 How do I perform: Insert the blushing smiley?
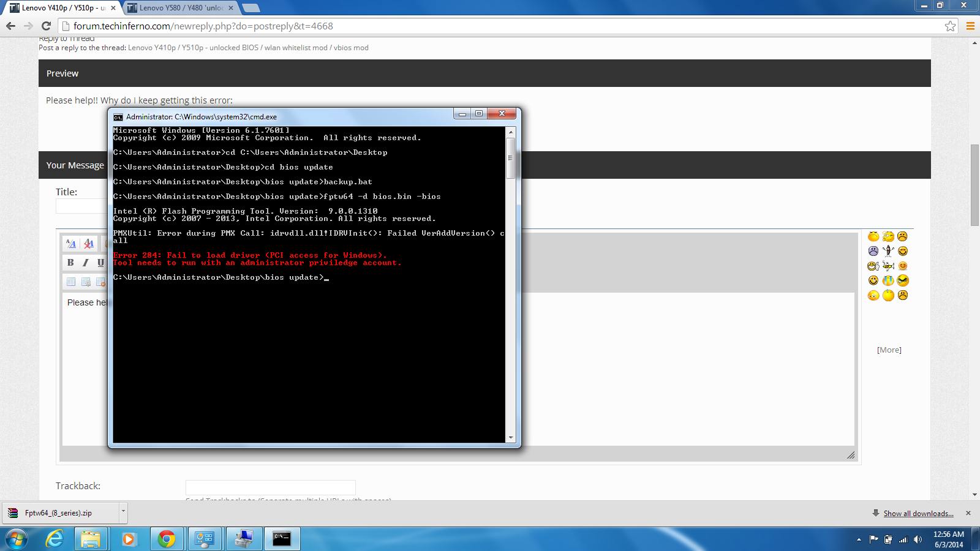[x=903, y=266]
